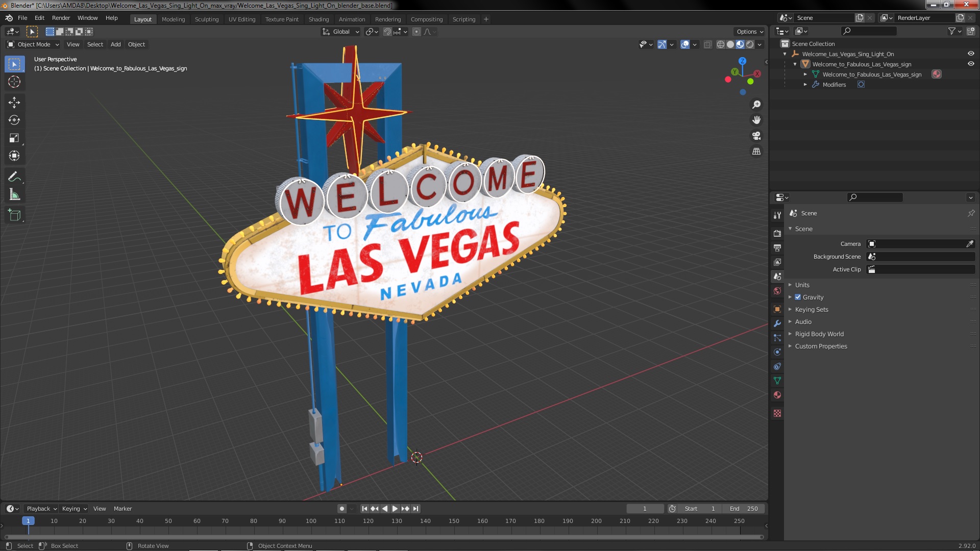Viewport: 980px width, 551px height.
Task: Expand Rigid Body World panel
Action: pos(819,334)
